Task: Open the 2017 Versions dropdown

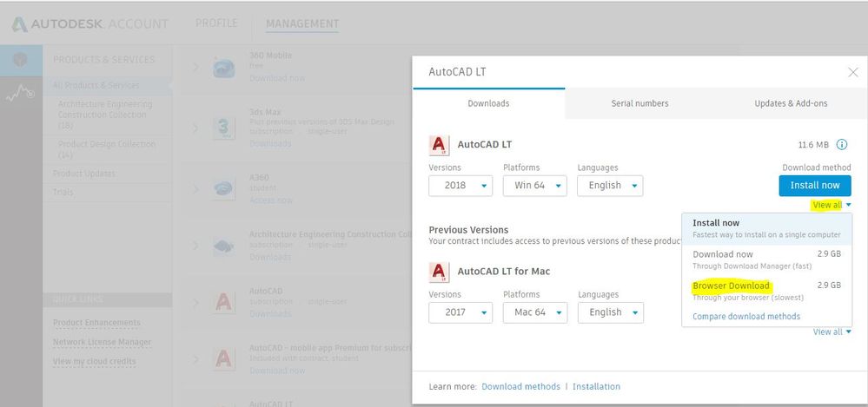Action: [461, 312]
